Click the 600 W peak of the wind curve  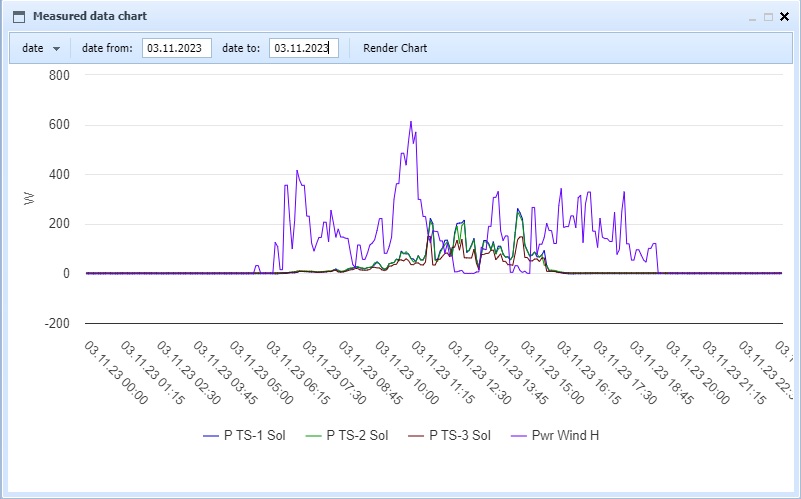[x=410, y=123]
